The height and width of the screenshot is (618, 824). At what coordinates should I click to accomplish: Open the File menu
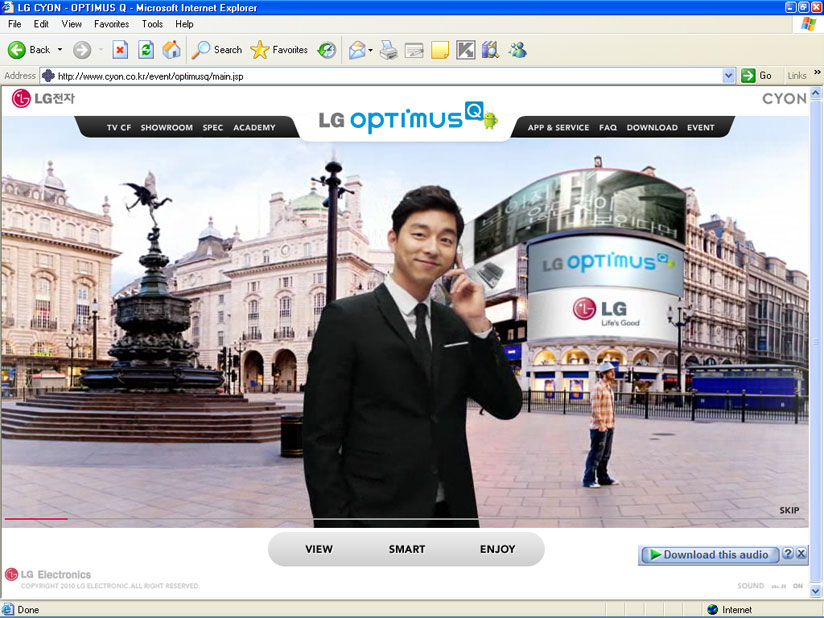click(15, 24)
